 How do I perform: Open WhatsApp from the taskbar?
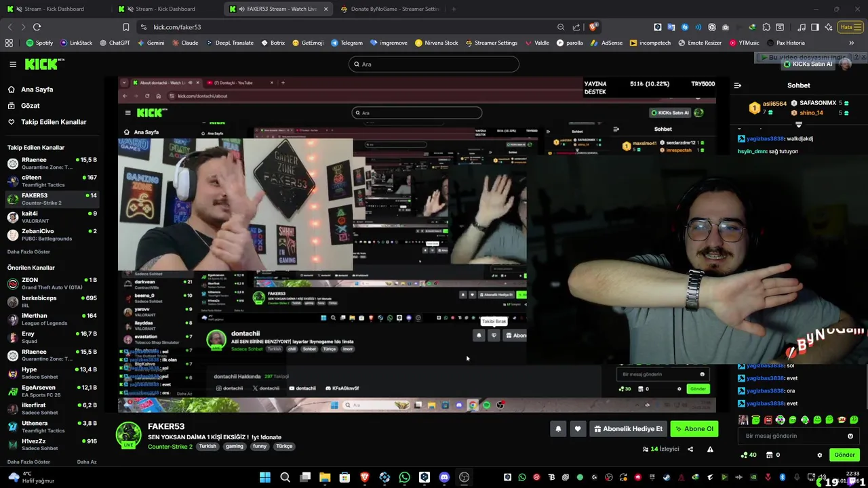click(x=404, y=477)
